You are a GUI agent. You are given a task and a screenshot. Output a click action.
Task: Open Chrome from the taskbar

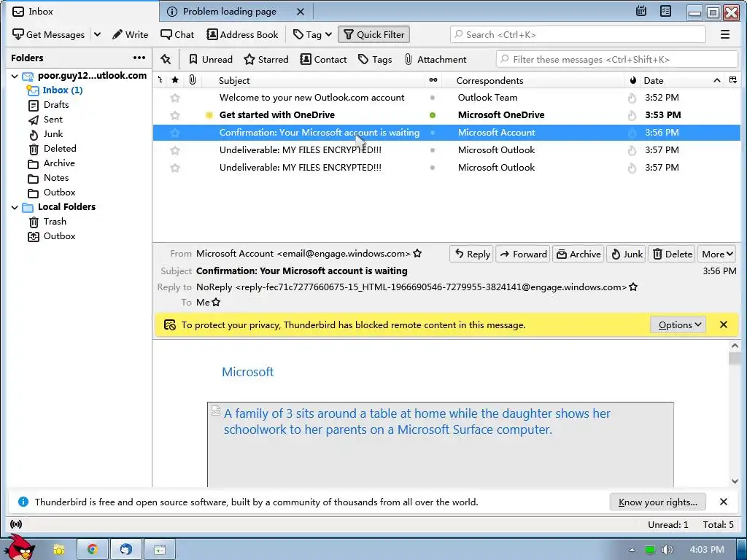pyautogui.click(x=93, y=550)
